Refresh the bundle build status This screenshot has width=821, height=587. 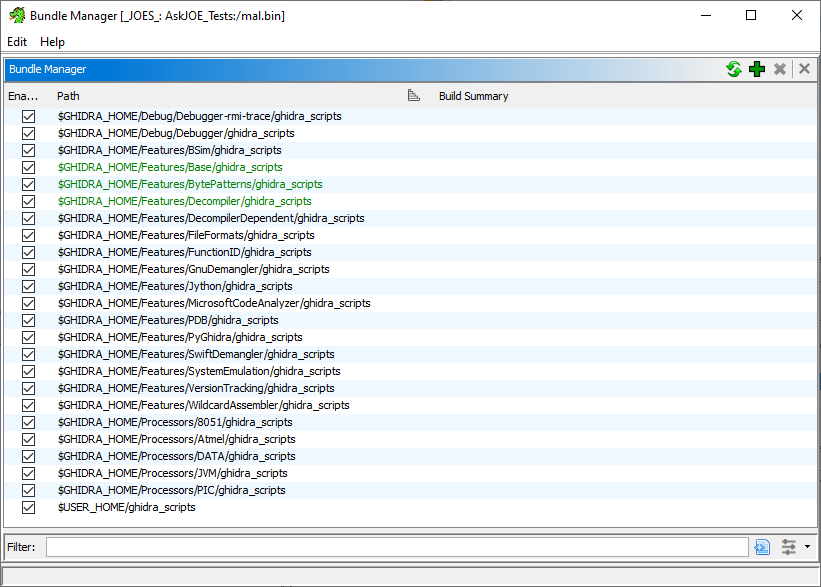734,69
